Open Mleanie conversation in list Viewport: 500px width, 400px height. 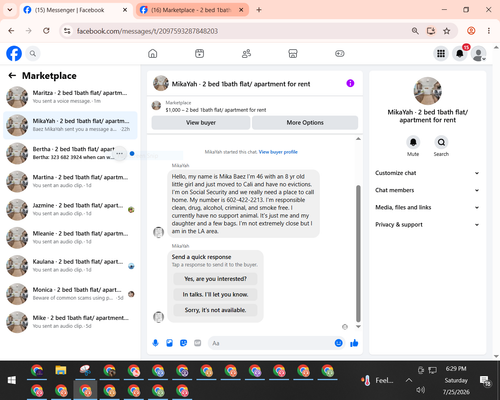[x=70, y=238]
